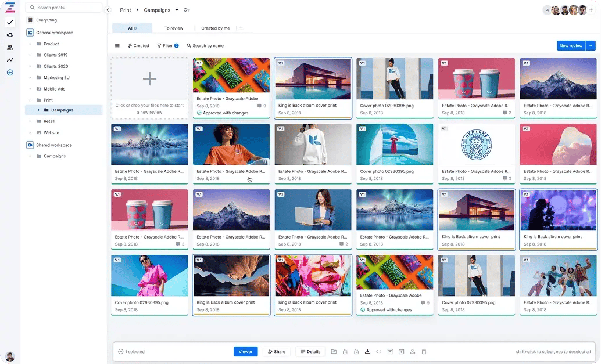The image size is (601, 364).
Task: Open the activity analytics icon in sidebar
Action: click(9, 60)
